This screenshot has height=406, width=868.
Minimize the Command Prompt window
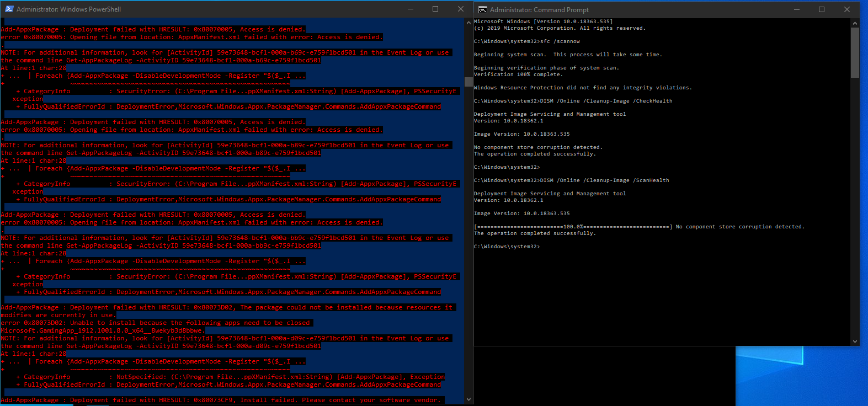tap(797, 9)
